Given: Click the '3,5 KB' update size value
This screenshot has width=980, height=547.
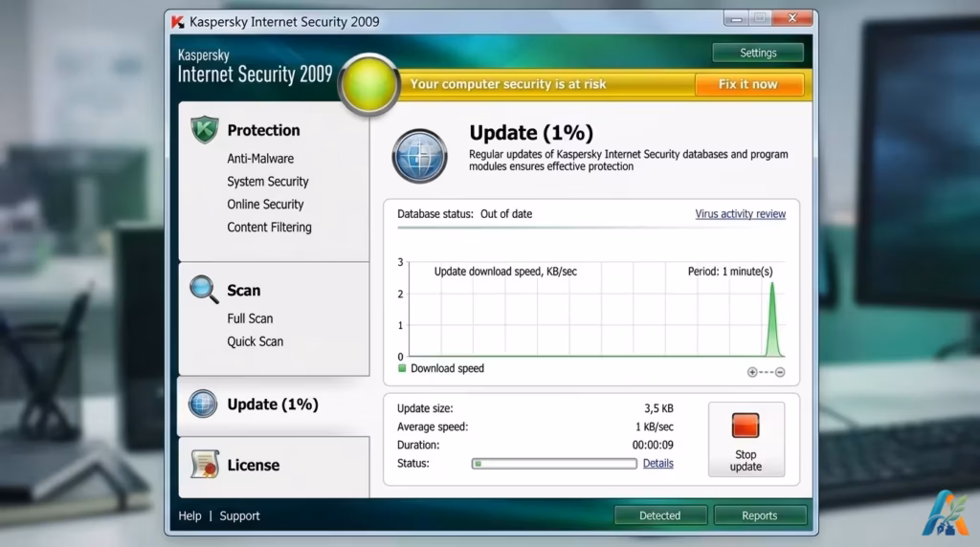Looking at the screenshot, I should pos(658,408).
